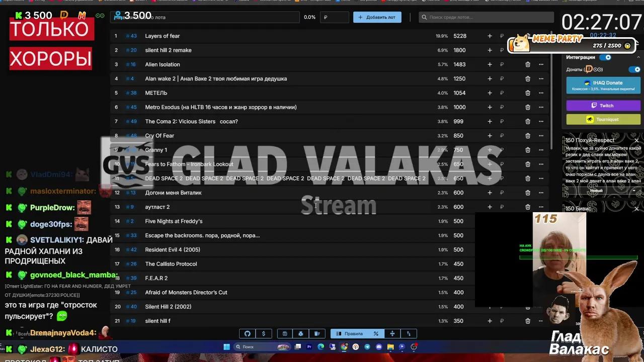Image resolution: width=644 pixels, height=362 pixels.
Task: Click the 1250 amount of Alan wake 2
Action: (x=459, y=79)
